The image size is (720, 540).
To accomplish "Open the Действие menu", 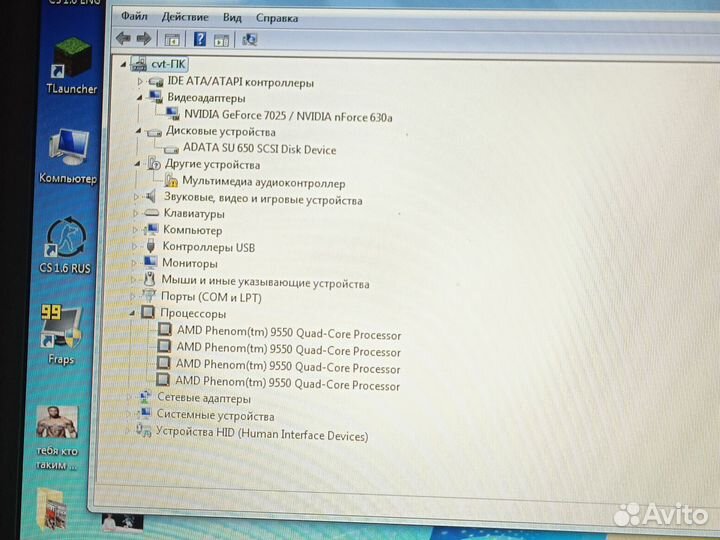I will [x=185, y=17].
